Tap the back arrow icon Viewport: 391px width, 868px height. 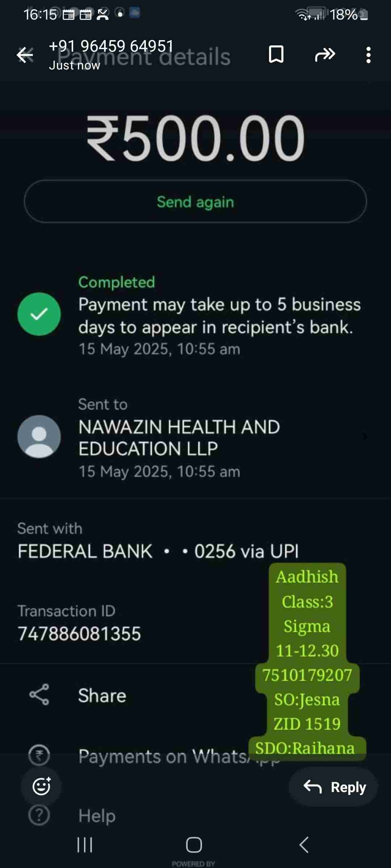coord(25,55)
